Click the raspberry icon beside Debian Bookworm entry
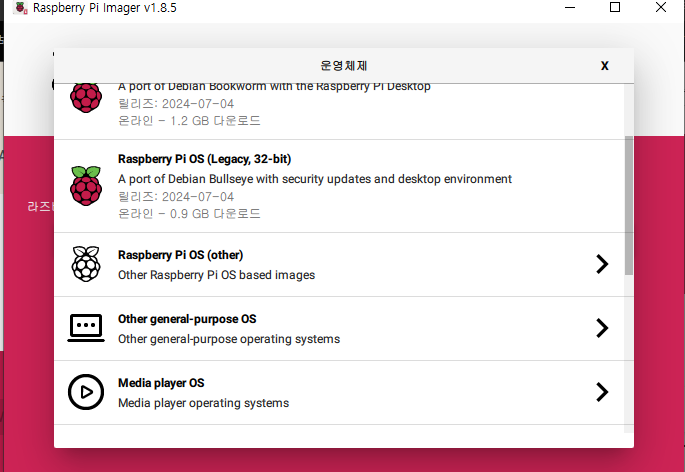This screenshot has height=472, width=685. pos(86,98)
